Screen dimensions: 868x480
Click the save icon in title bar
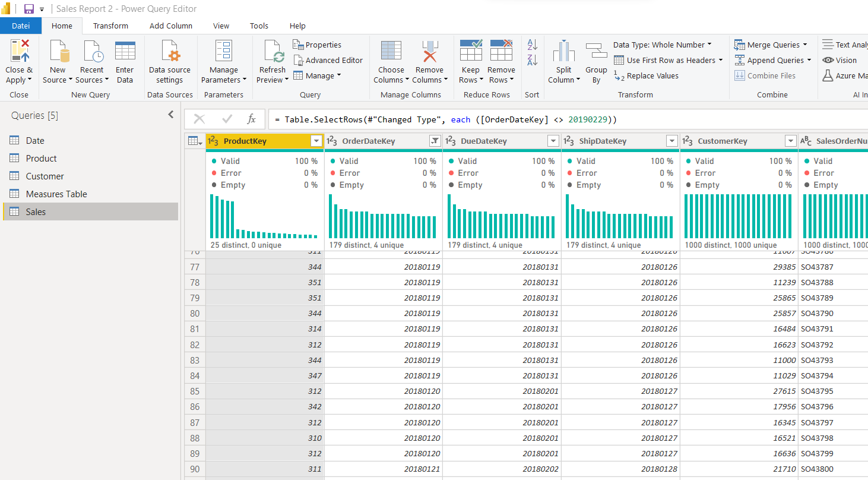[x=28, y=9]
